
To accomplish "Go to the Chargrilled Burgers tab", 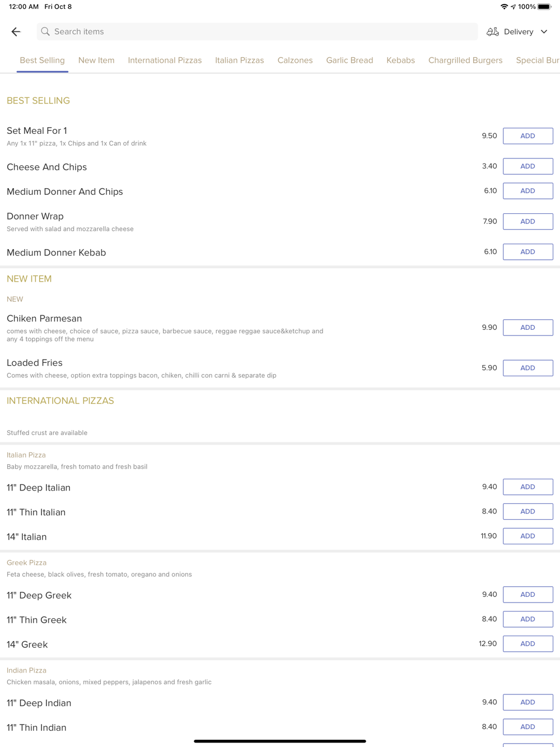I will (x=465, y=60).
